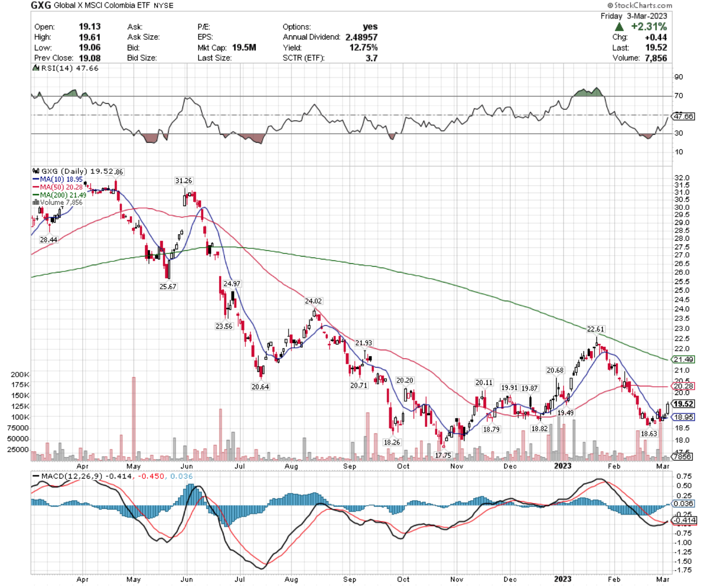Click the 24.97 price label

tap(232, 284)
